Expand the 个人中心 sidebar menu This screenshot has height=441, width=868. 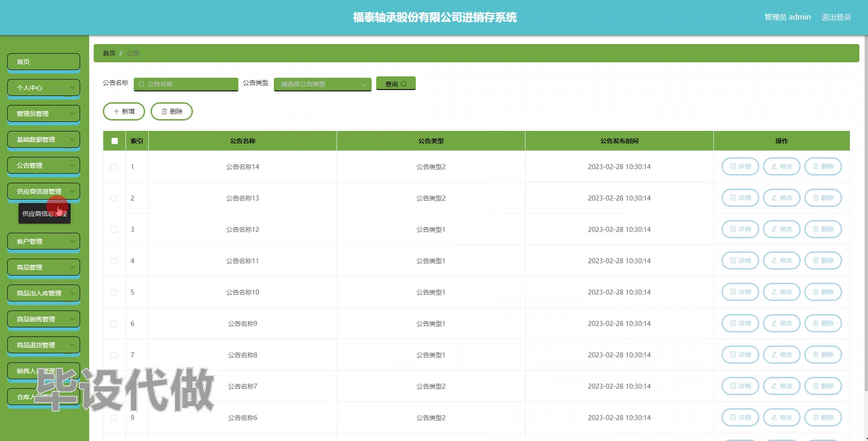point(43,88)
